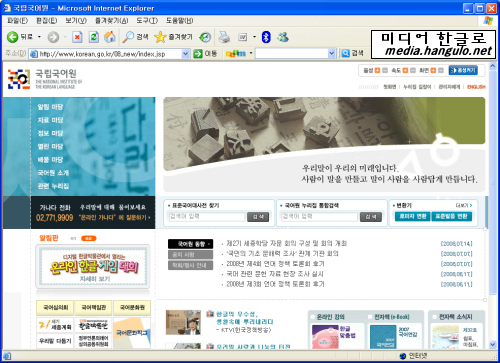500x363 pixels.
Task: Open the 도움말(H) menu
Action: click(180, 21)
